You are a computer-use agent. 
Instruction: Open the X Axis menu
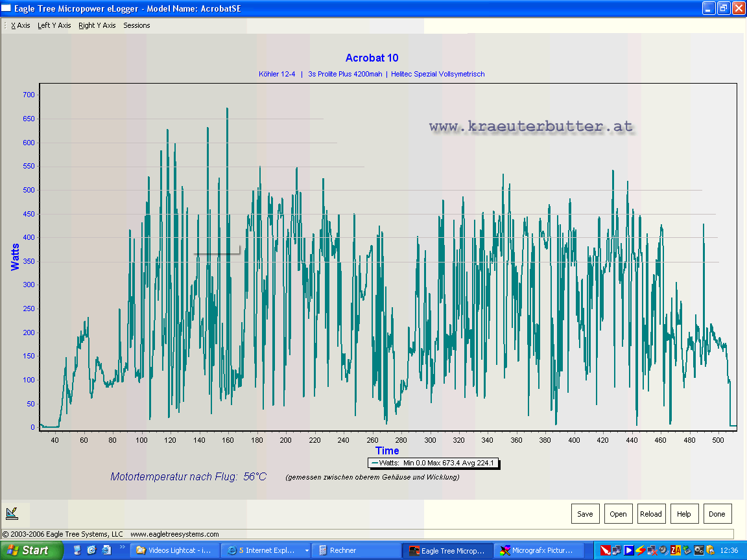point(21,25)
